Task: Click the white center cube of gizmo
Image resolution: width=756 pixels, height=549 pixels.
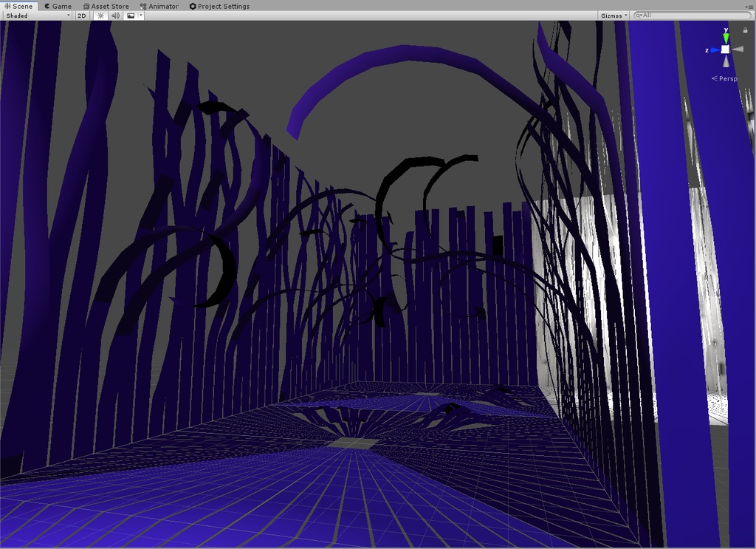Action: tap(726, 50)
